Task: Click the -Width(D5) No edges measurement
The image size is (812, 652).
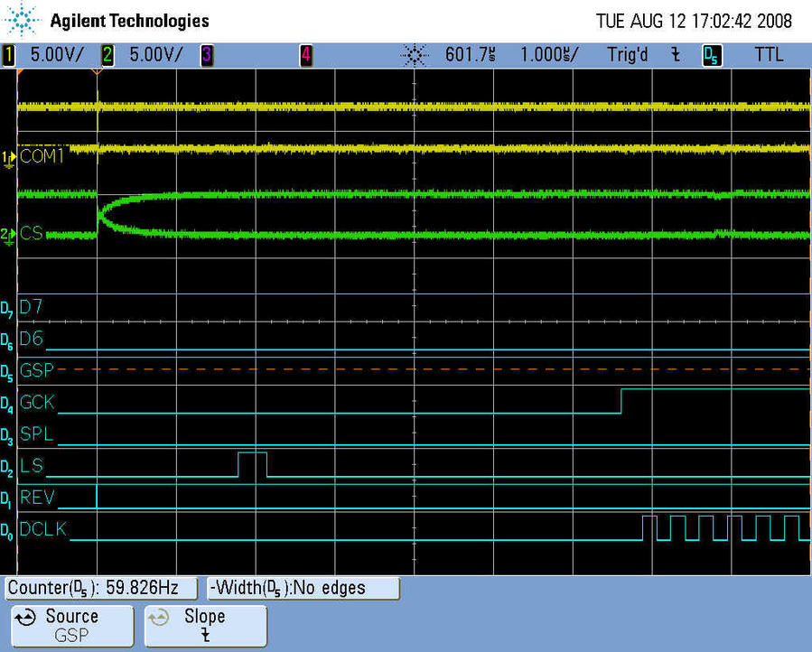Action: 303,588
